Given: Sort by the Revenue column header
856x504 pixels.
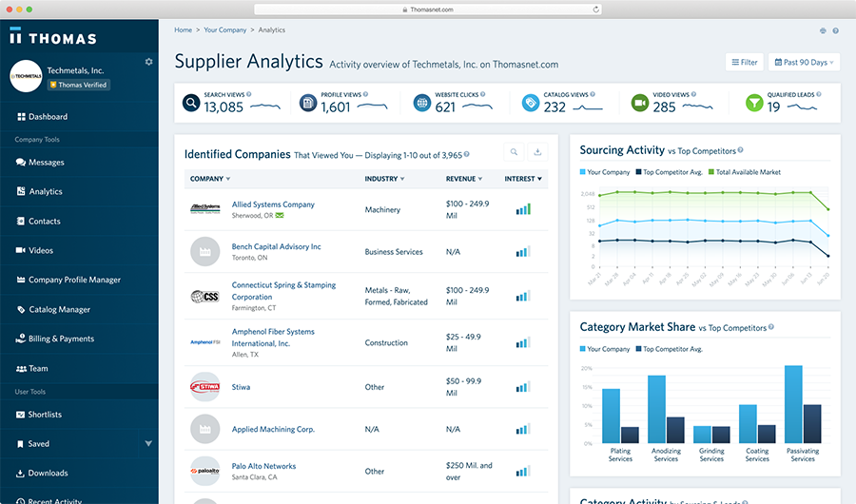Looking at the screenshot, I should point(464,179).
